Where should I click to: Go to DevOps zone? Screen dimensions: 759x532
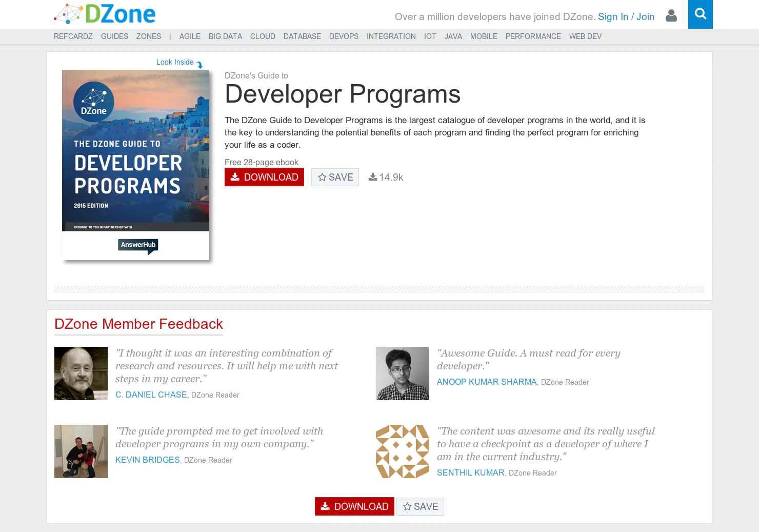coord(344,36)
